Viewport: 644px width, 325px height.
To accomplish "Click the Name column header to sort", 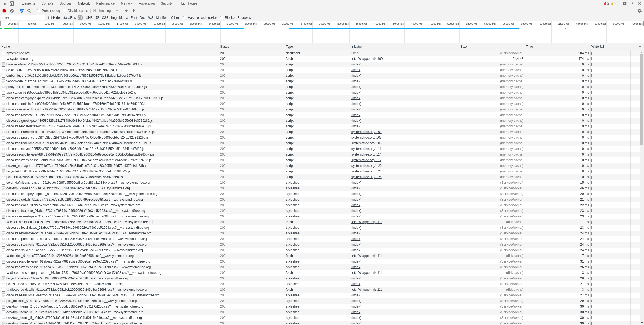I will coord(6,46).
